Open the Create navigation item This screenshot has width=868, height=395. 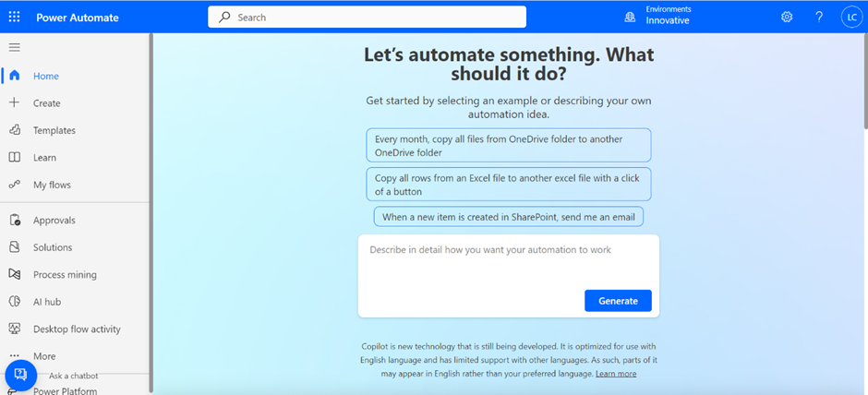[x=46, y=103]
